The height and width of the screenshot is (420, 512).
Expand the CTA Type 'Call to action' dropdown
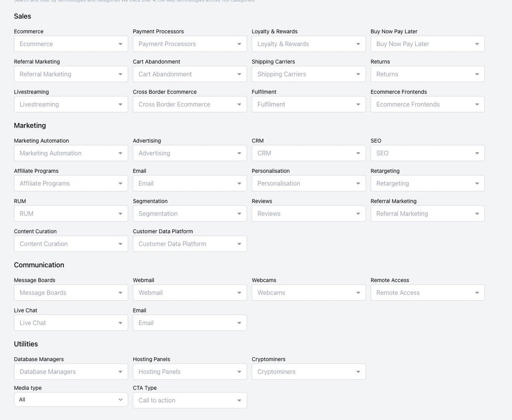click(x=190, y=400)
